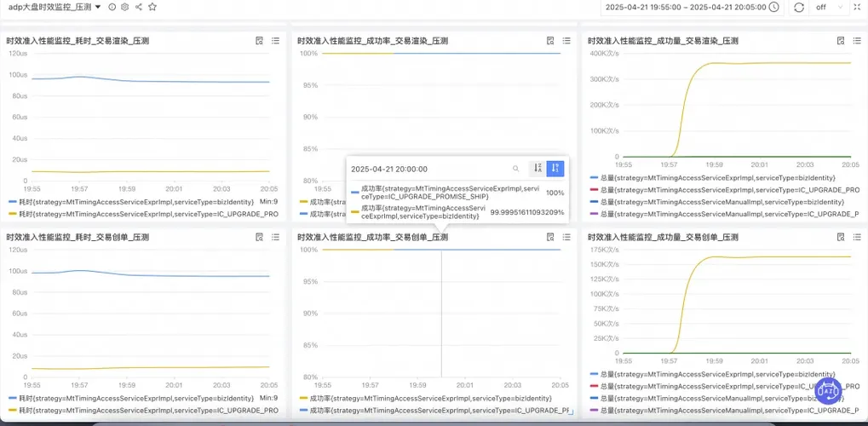Click the tooltip search magnifier icon

pos(515,169)
